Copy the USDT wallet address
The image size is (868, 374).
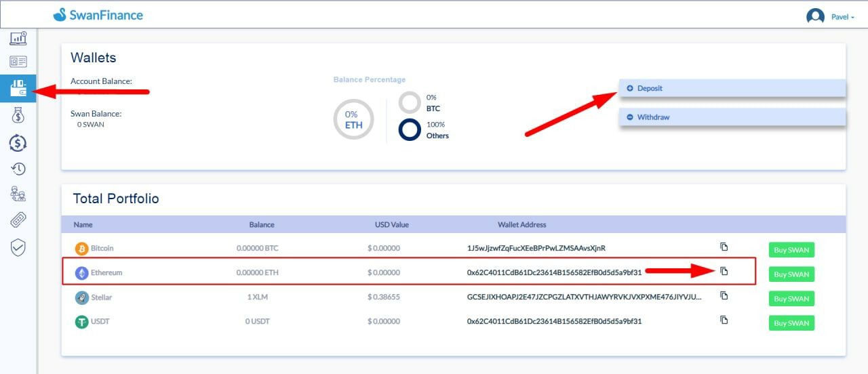coord(724,320)
